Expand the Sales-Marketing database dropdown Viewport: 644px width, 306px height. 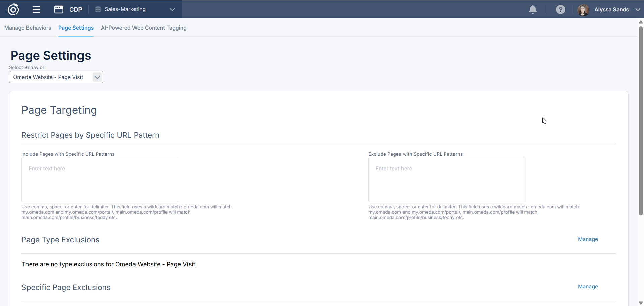[172, 9]
